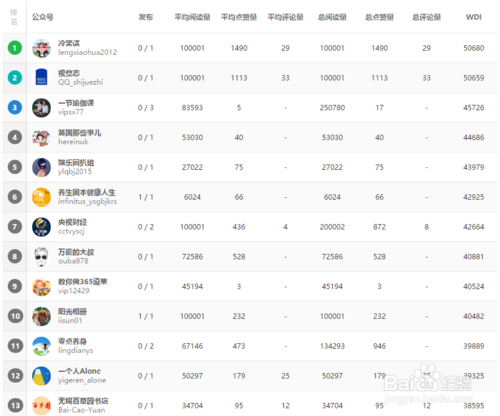
Task: Click the lingdianys account avatar thumbnail
Action: (x=41, y=346)
